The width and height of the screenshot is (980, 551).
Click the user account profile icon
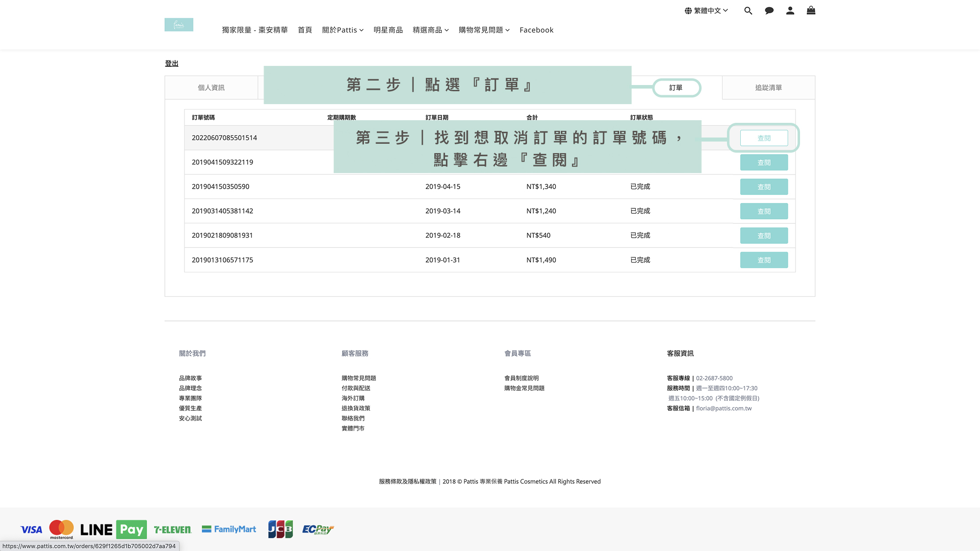pos(790,11)
